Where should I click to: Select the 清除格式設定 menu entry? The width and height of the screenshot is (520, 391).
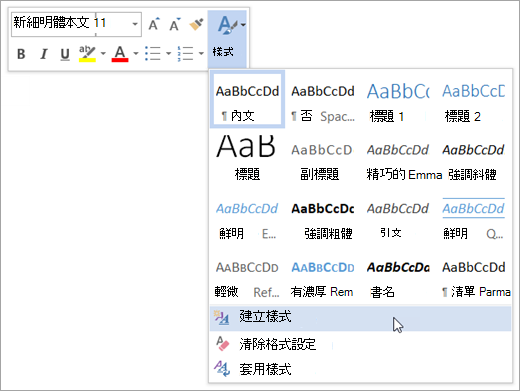360,344
